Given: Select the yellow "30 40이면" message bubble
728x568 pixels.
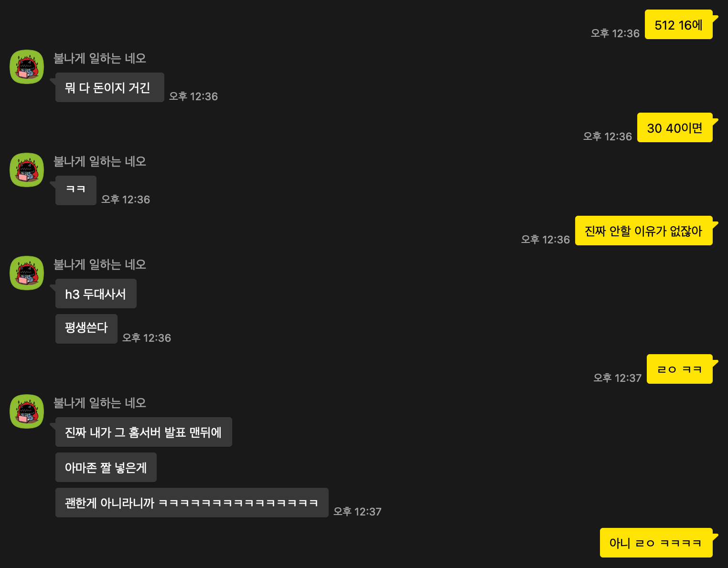Looking at the screenshot, I should click(675, 127).
